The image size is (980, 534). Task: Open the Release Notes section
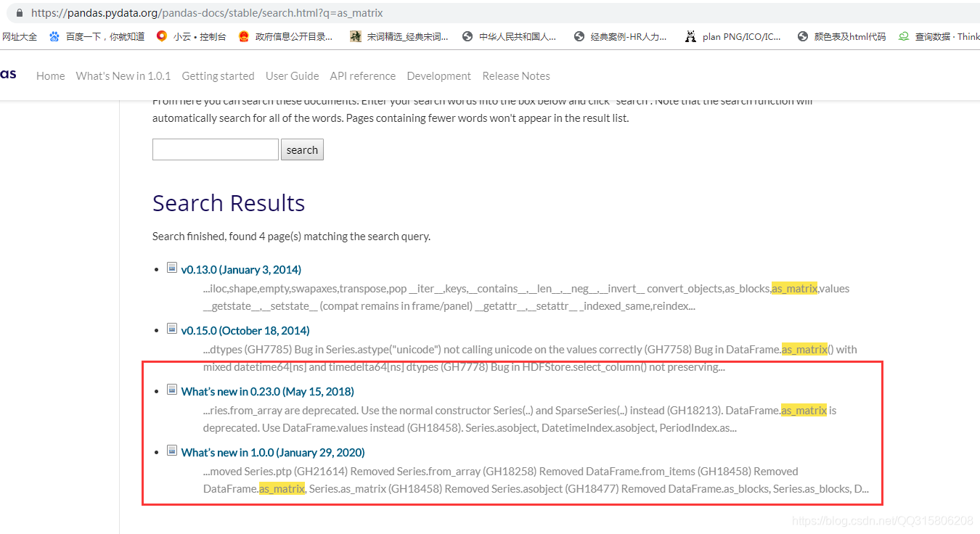click(x=516, y=75)
